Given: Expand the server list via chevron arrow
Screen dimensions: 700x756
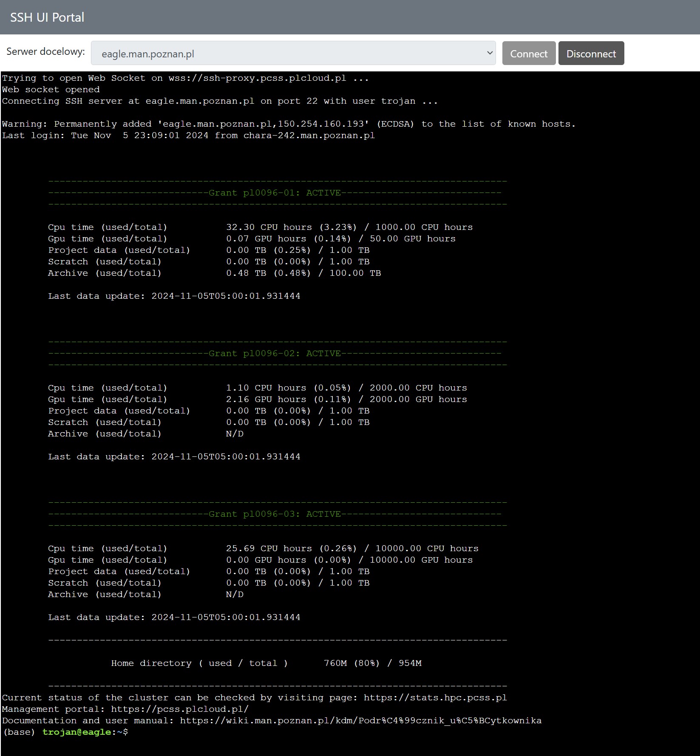Looking at the screenshot, I should [x=490, y=53].
